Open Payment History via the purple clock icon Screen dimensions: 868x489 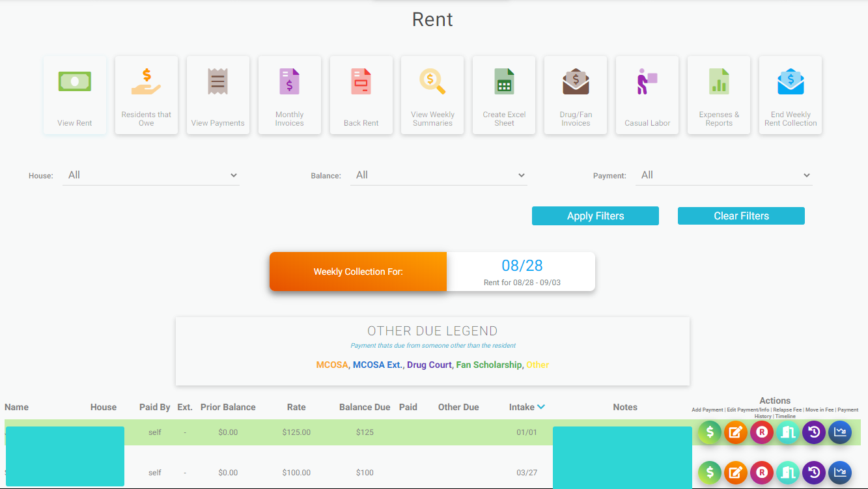tap(813, 432)
